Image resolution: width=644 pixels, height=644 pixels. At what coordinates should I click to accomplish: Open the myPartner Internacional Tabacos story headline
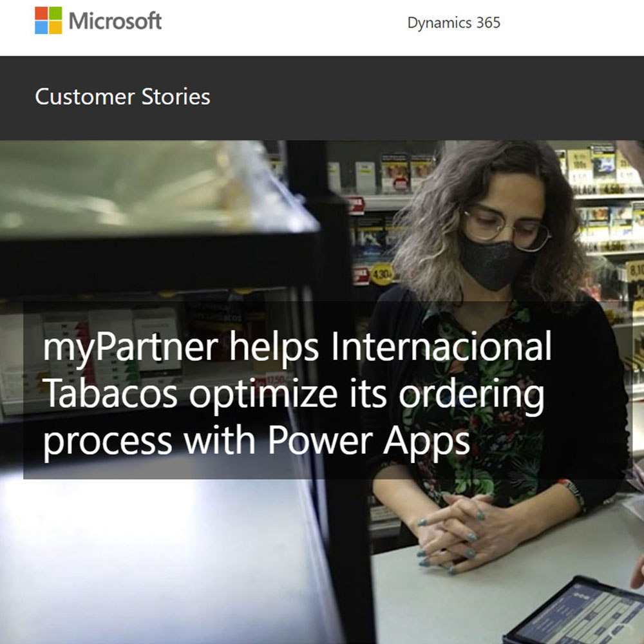click(x=297, y=394)
